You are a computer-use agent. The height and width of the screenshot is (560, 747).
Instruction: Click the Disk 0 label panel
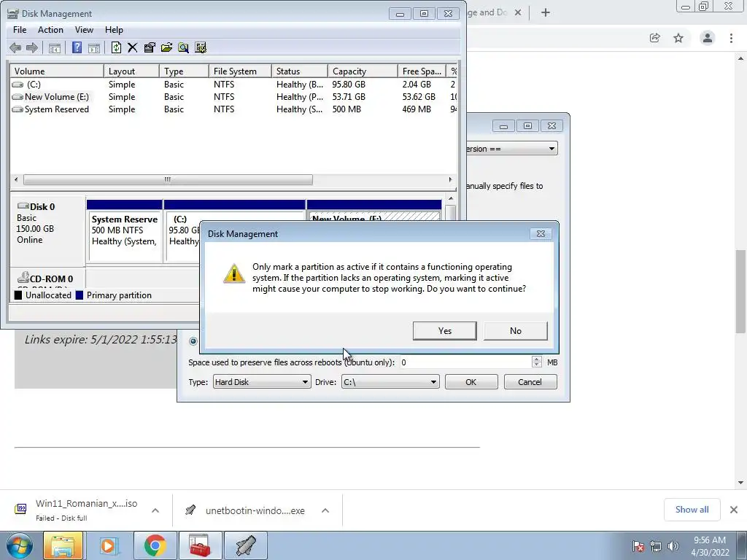point(47,231)
